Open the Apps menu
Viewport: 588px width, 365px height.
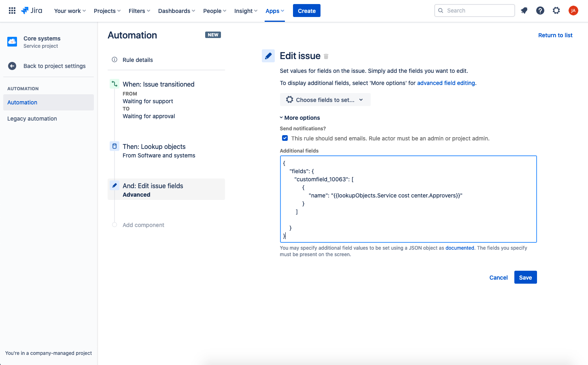point(275,11)
